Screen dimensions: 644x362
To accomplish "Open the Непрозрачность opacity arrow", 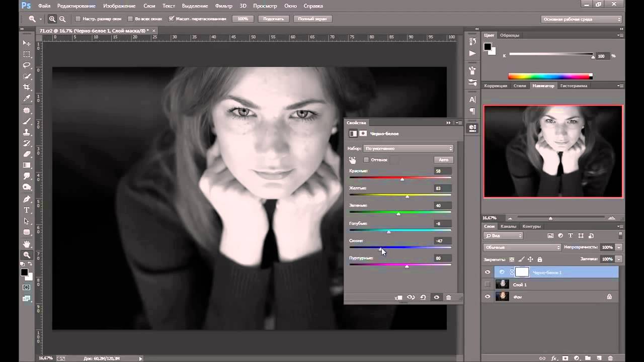I will [x=619, y=247].
